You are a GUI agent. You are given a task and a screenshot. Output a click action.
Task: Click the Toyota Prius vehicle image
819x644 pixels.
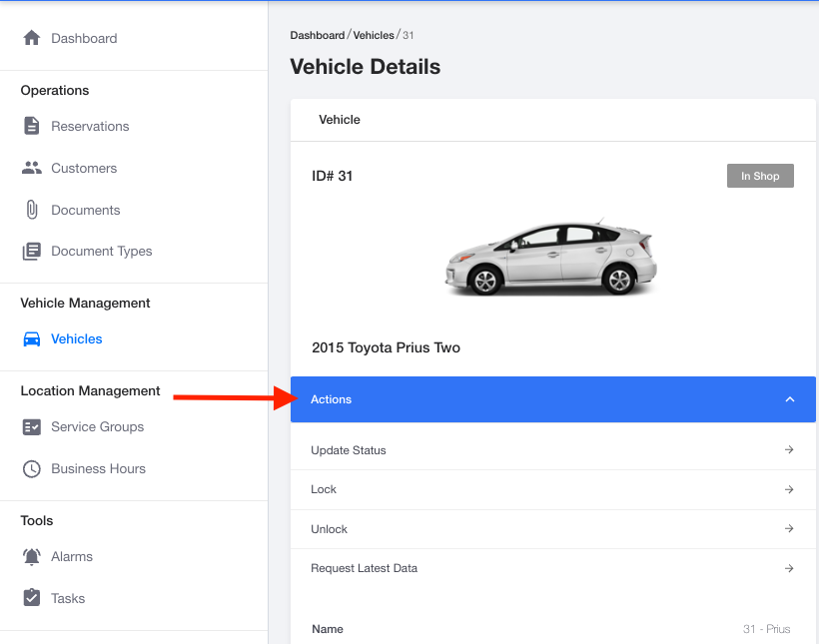tap(551, 258)
